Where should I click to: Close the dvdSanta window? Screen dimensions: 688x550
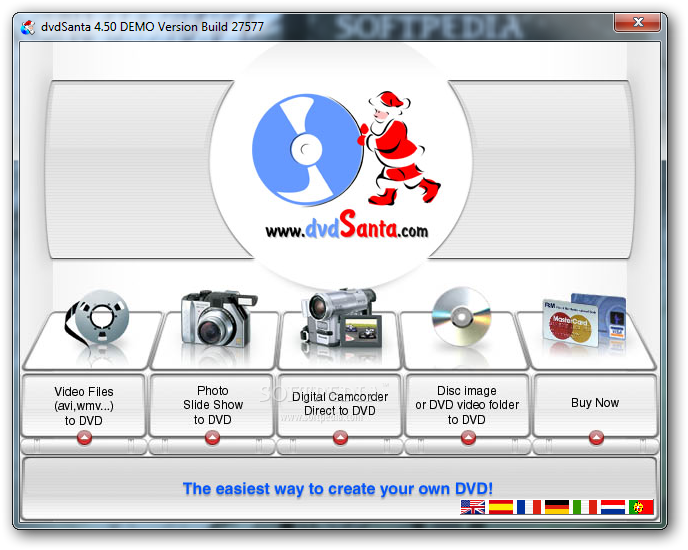(x=638, y=22)
